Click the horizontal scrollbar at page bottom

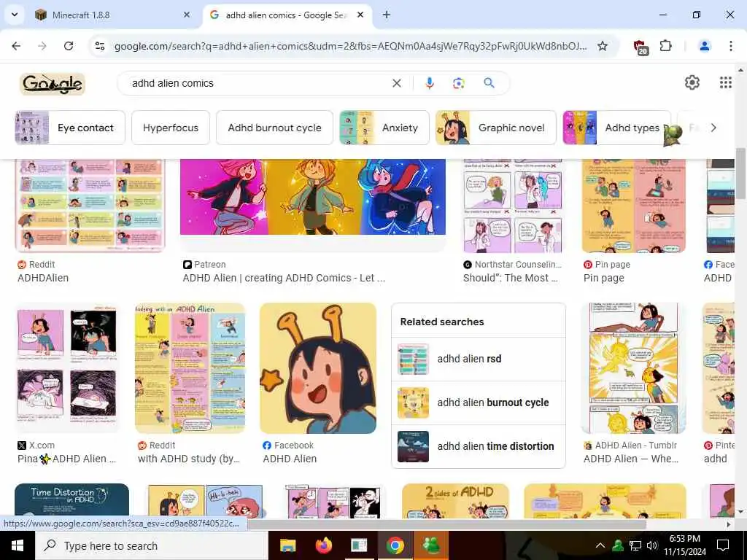(x=446, y=524)
